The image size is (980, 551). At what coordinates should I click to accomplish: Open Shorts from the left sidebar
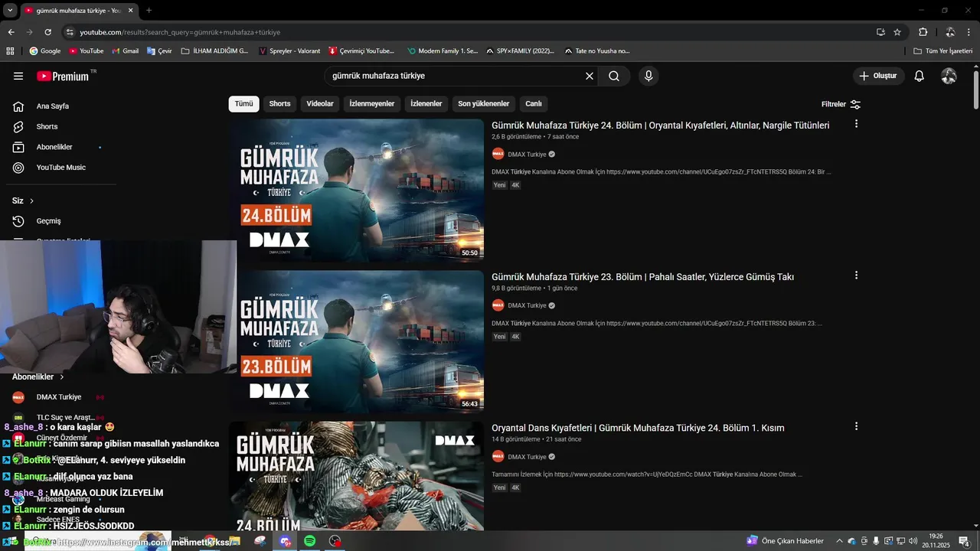click(47, 126)
